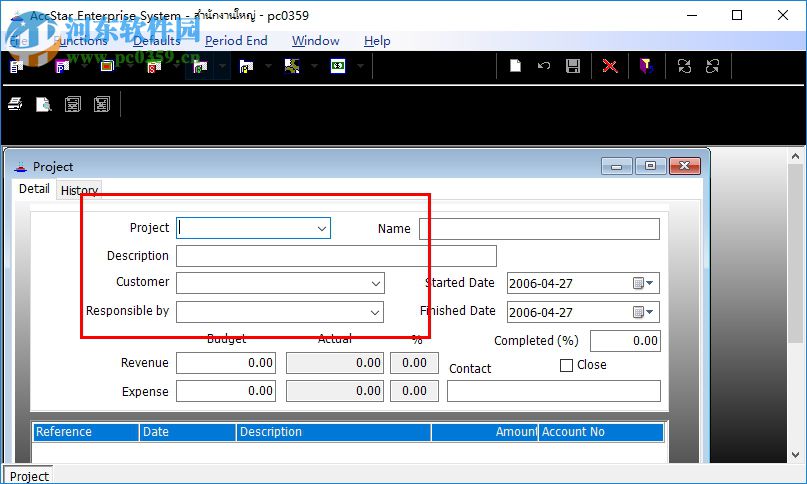Minimize the Project child window
Viewport: 807px width, 484px height.
click(x=617, y=166)
